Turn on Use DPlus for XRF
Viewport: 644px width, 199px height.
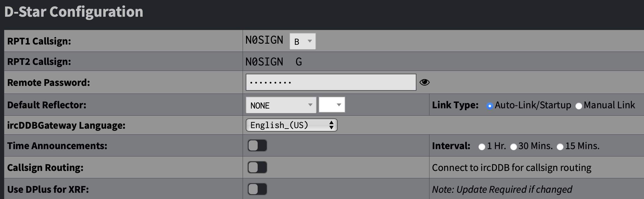tap(257, 189)
